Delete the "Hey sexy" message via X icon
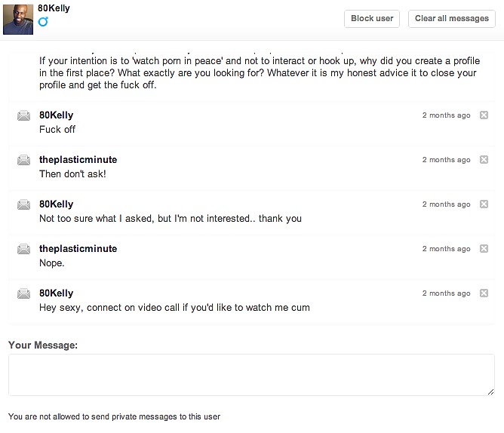 484,293
